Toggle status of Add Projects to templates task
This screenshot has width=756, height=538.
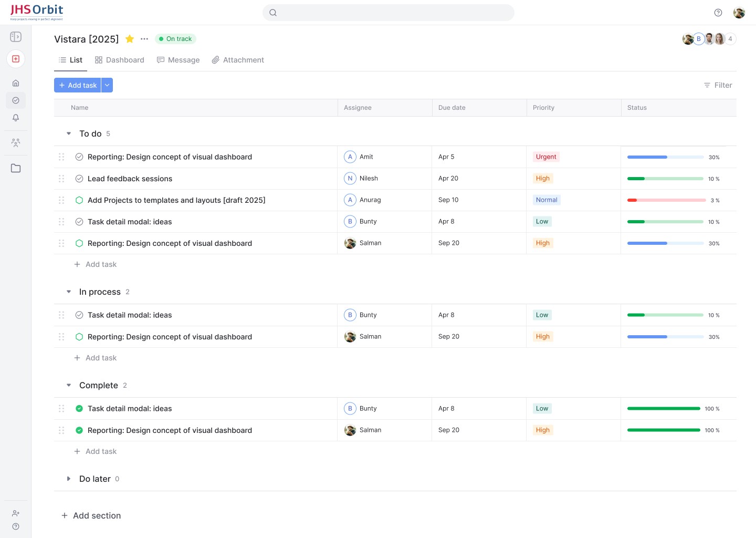(x=79, y=200)
